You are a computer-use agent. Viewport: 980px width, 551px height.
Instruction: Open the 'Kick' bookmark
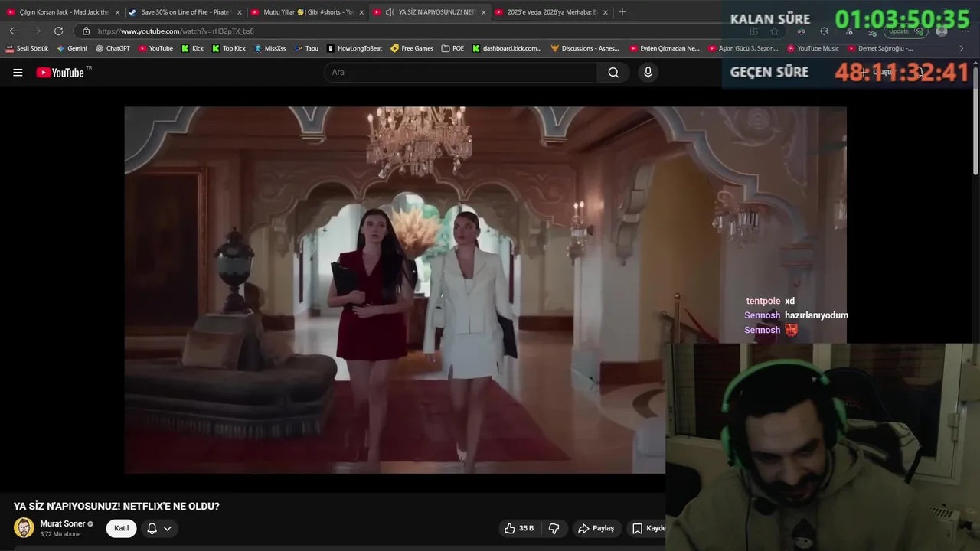[x=192, y=48]
